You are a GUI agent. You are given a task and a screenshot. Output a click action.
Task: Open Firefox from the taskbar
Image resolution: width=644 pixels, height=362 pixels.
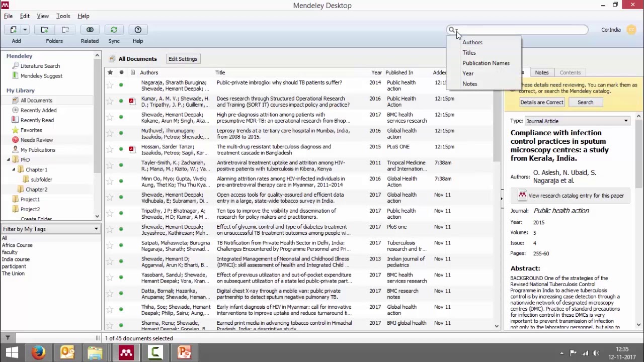coord(39,352)
